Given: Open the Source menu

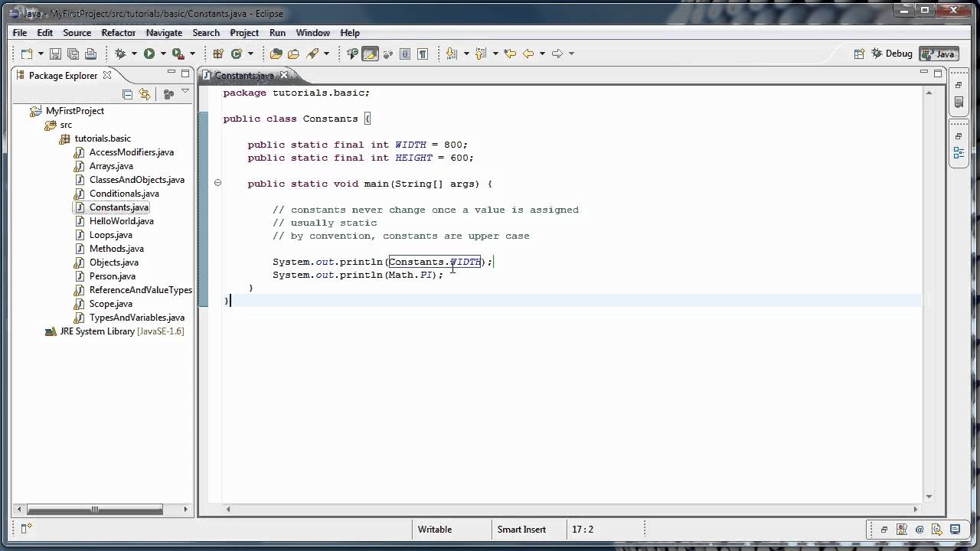Looking at the screenshot, I should click(77, 33).
